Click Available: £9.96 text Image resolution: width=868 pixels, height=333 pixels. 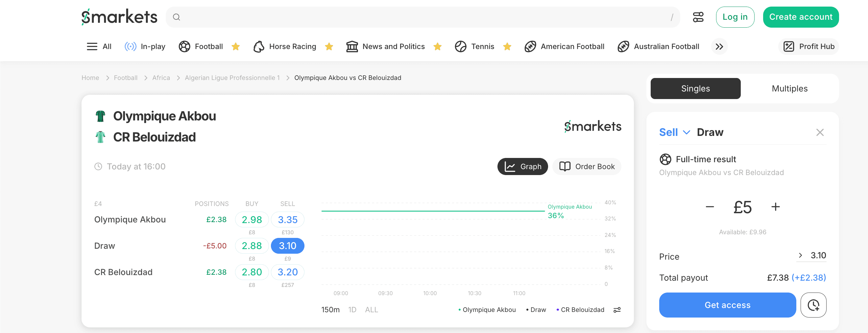(x=742, y=232)
